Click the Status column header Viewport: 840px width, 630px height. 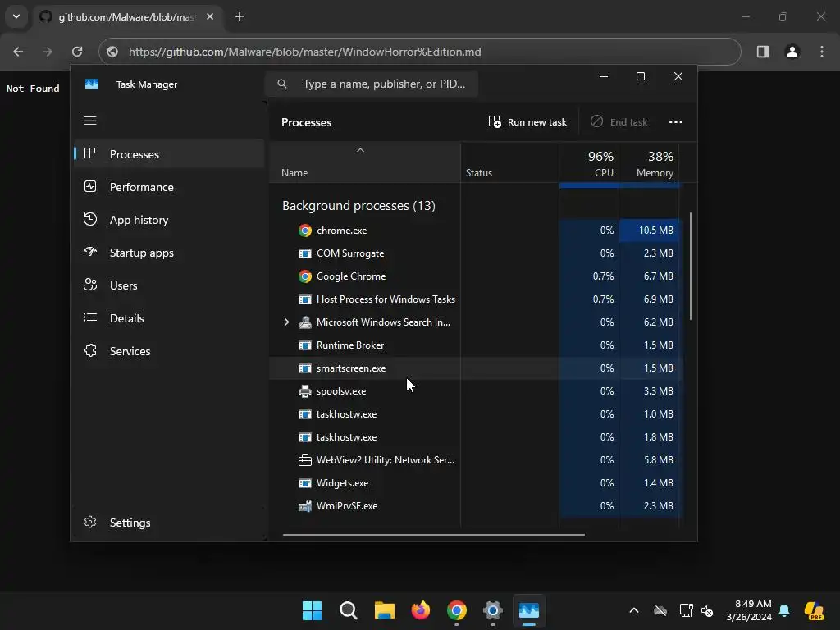point(509,163)
